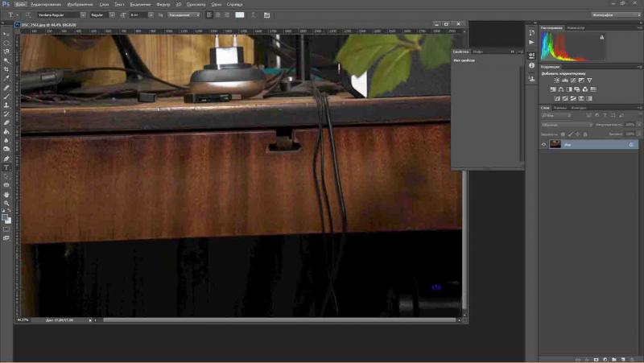Open the Type tool preset picker
The height and width of the screenshot is (363, 644).
12,14
